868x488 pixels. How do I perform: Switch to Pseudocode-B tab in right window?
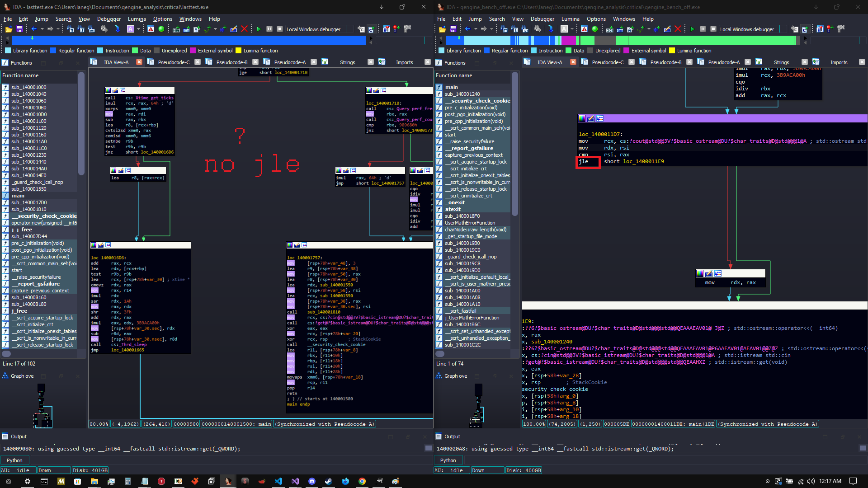pyautogui.click(x=665, y=62)
